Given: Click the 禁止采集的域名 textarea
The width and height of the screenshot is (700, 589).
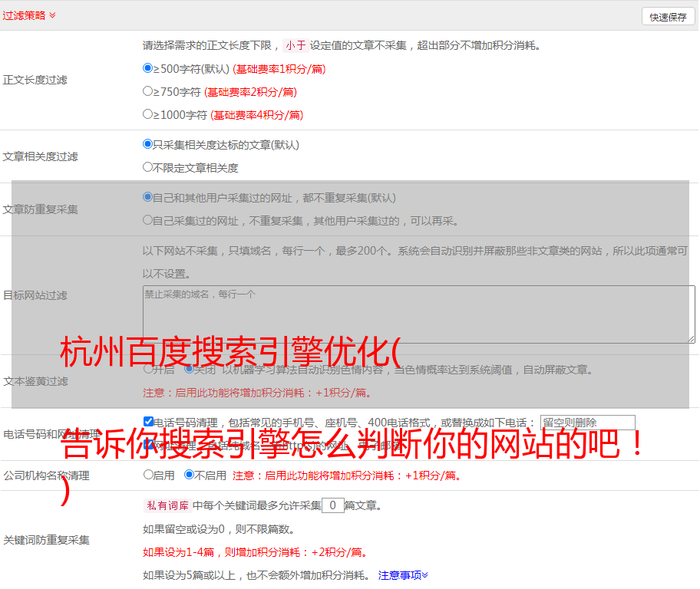Looking at the screenshot, I should (x=419, y=314).
